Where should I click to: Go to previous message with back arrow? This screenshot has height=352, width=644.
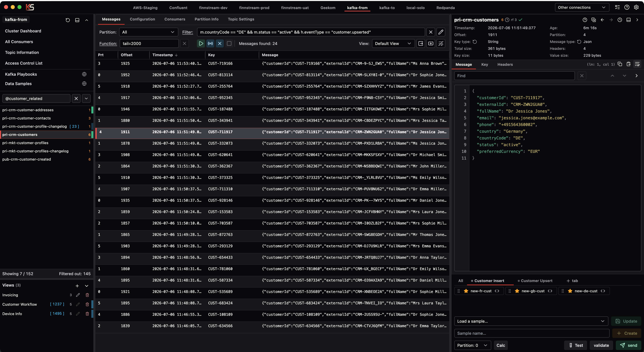(602, 20)
